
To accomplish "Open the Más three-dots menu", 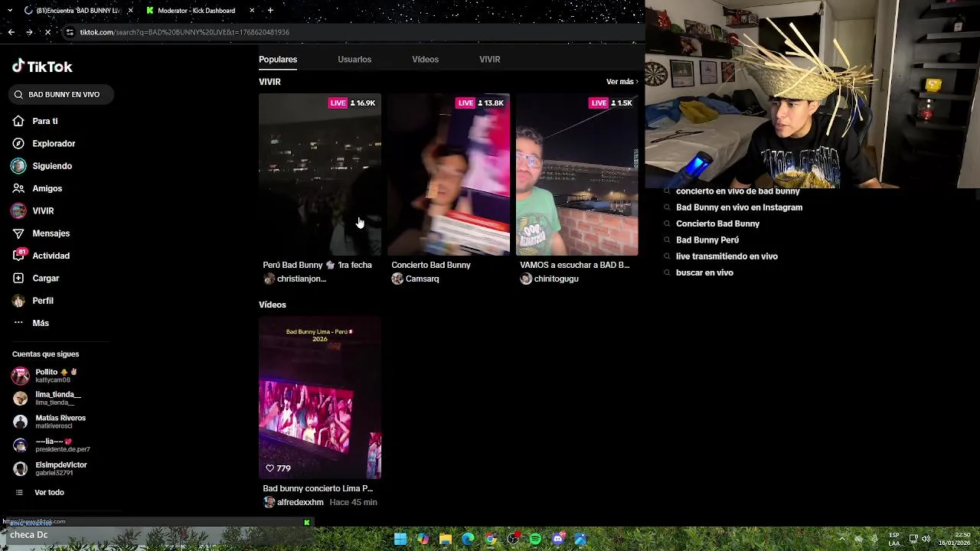I will pos(18,323).
